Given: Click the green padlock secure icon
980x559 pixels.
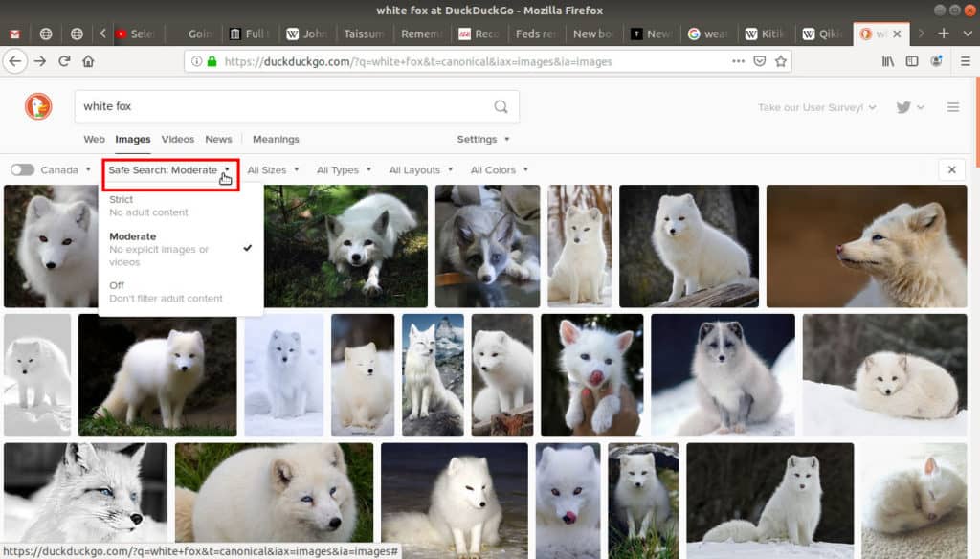Looking at the screenshot, I should click(x=212, y=61).
